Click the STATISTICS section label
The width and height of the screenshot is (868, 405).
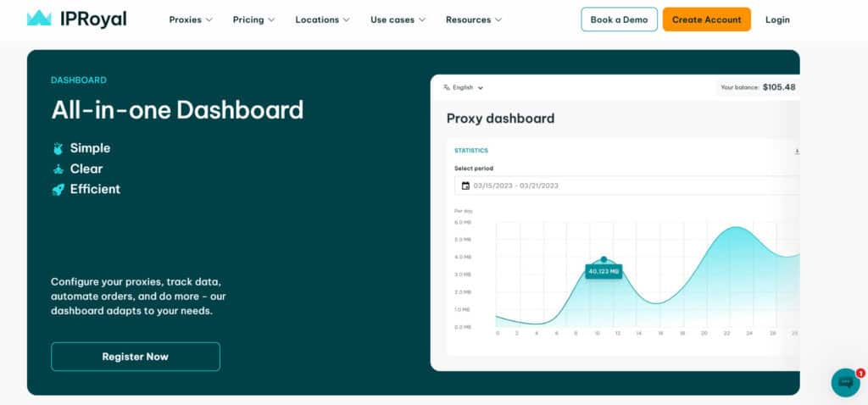(x=471, y=151)
